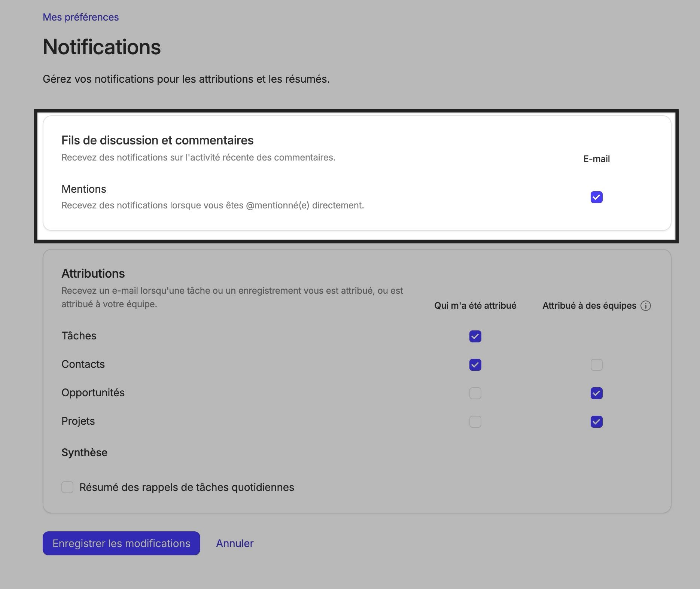Click the Fils de discussion et commentaires heading
This screenshot has width=700, height=589.
tap(157, 140)
